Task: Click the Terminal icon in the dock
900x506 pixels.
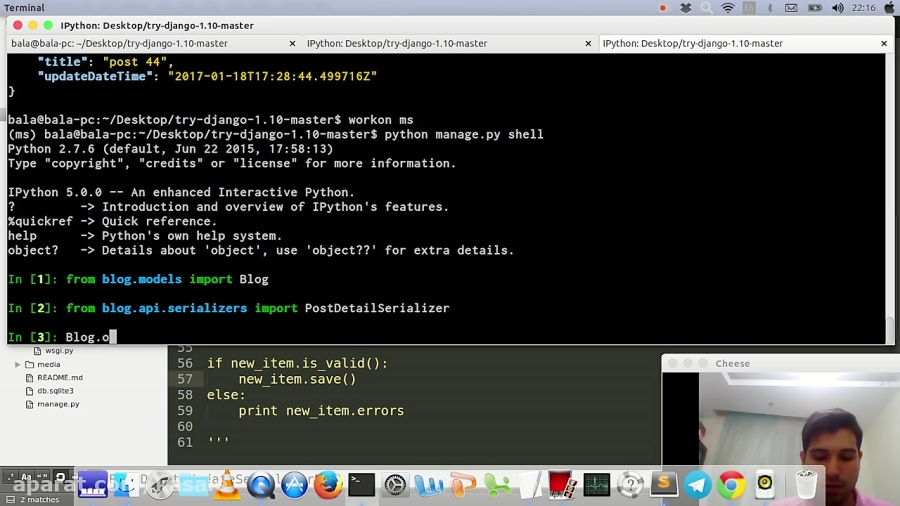Action: click(x=361, y=486)
